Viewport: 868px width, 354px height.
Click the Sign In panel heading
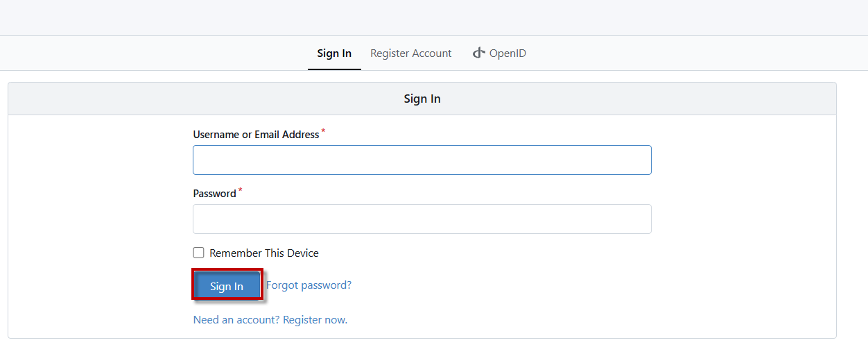pyautogui.click(x=422, y=99)
